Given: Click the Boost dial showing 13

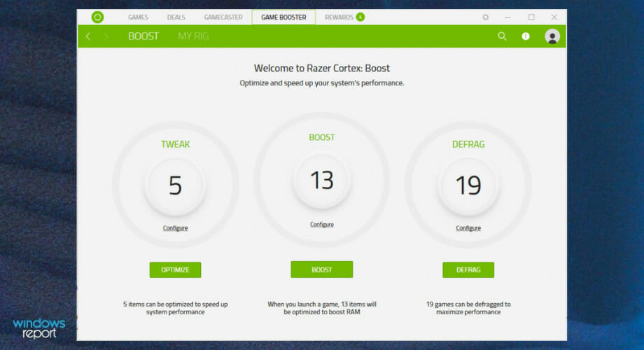Looking at the screenshot, I should 322,181.
